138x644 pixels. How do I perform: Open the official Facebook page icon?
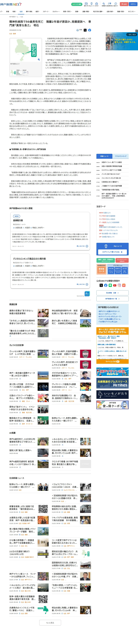pyautogui.click(x=106, y=285)
